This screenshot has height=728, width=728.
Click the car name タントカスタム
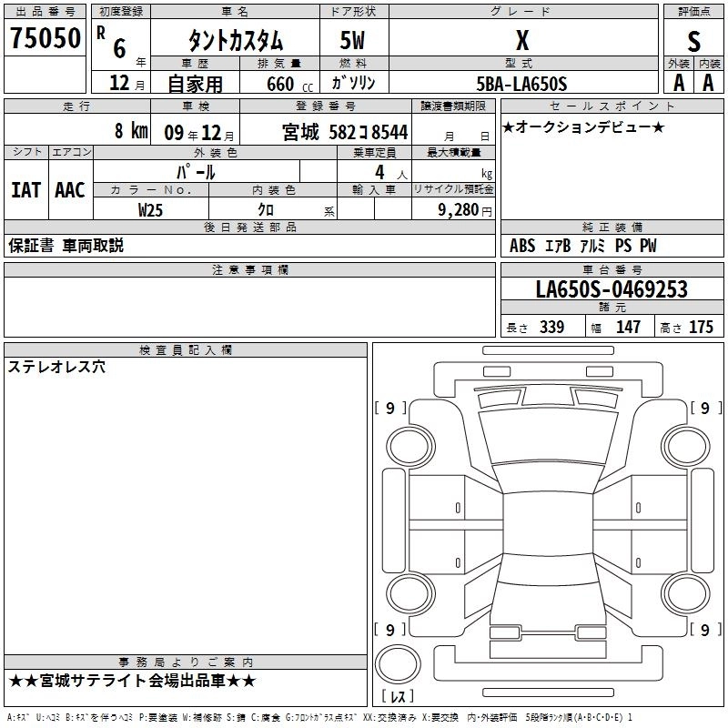(235, 41)
